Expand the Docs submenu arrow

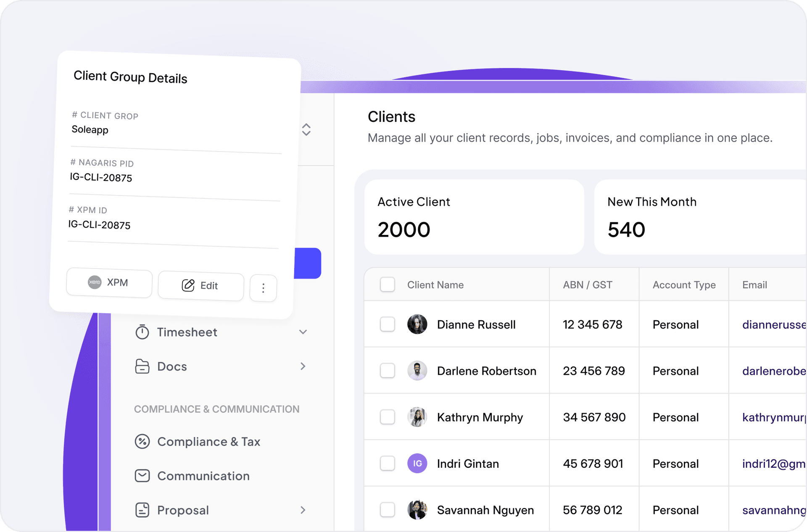303,366
